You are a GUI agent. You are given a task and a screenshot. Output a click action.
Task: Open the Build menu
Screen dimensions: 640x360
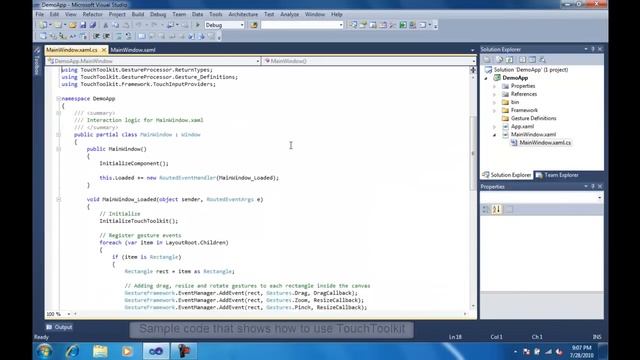click(x=138, y=14)
